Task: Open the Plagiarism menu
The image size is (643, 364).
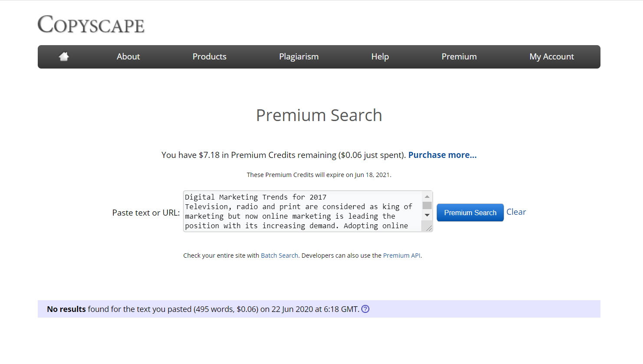Action: (299, 57)
